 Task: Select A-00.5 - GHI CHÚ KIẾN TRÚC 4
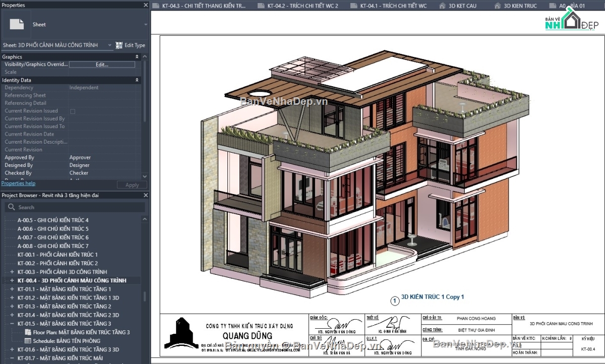(x=53, y=220)
